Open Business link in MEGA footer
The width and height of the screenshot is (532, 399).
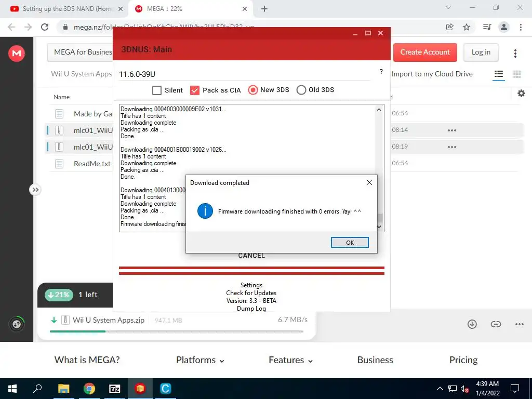(x=375, y=360)
